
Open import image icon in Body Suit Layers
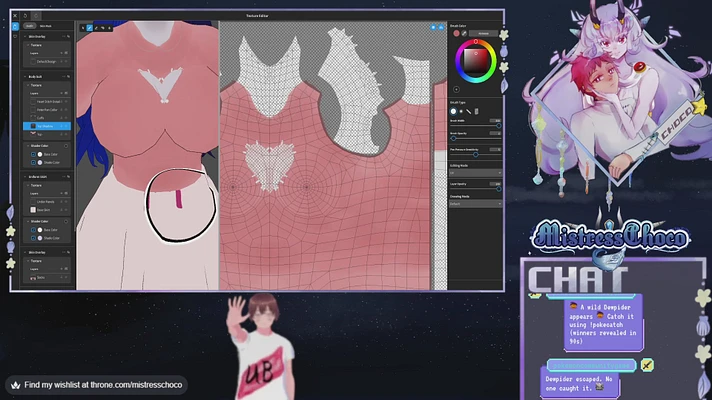pos(66,93)
